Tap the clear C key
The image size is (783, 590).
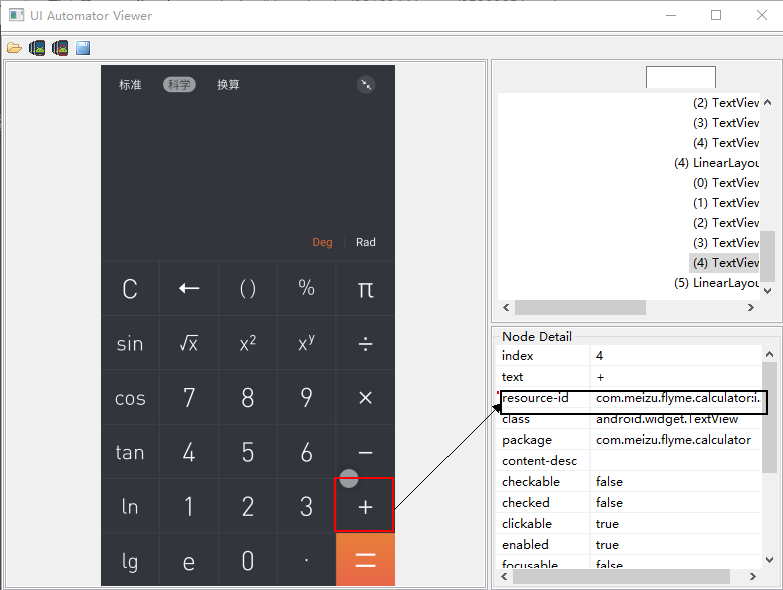tap(130, 288)
